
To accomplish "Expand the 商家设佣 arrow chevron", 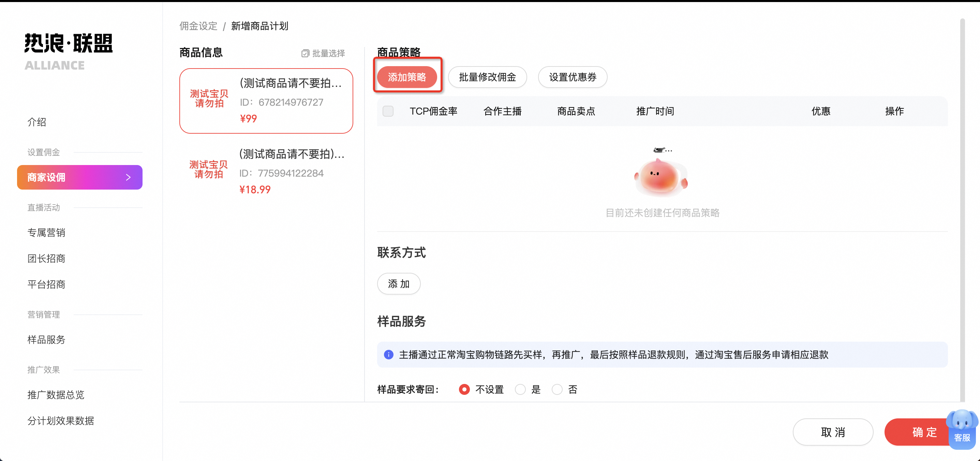I will [128, 177].
